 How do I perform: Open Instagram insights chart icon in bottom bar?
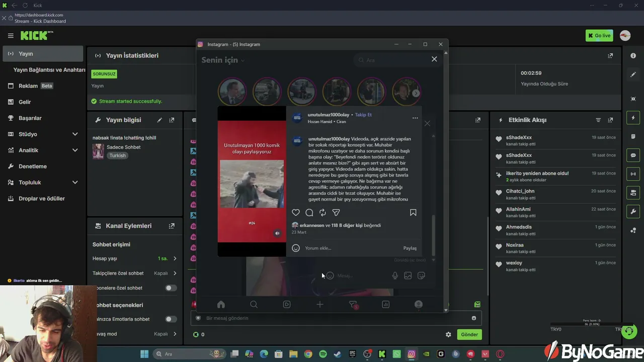point(385,304)
